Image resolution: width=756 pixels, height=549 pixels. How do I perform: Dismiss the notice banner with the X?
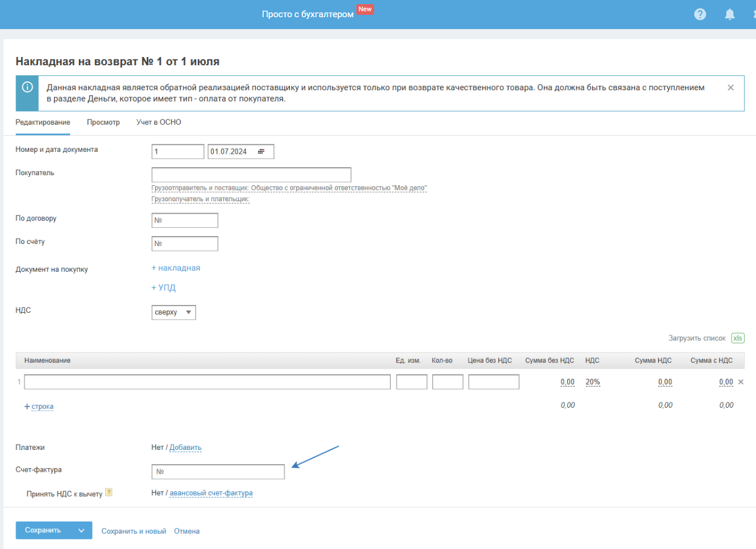coord(730,87)
